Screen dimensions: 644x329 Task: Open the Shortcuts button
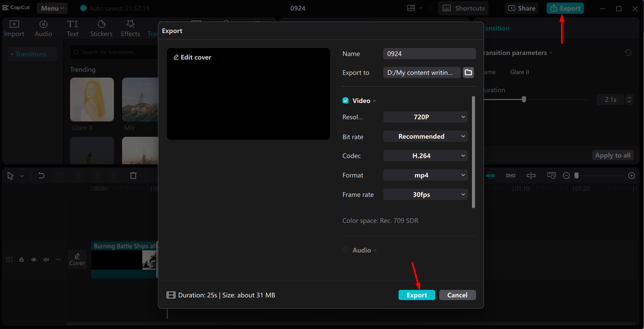463,8
